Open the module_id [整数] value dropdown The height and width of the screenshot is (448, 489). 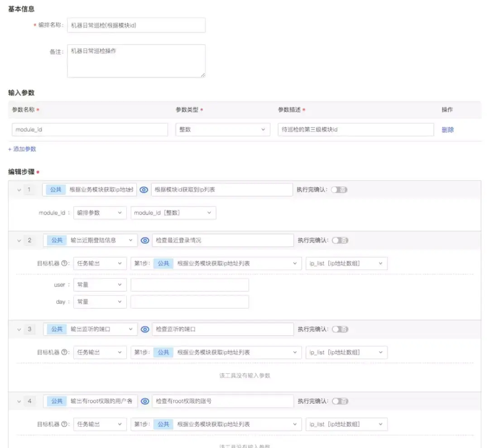pyautogui.click(x=173, y=213)
